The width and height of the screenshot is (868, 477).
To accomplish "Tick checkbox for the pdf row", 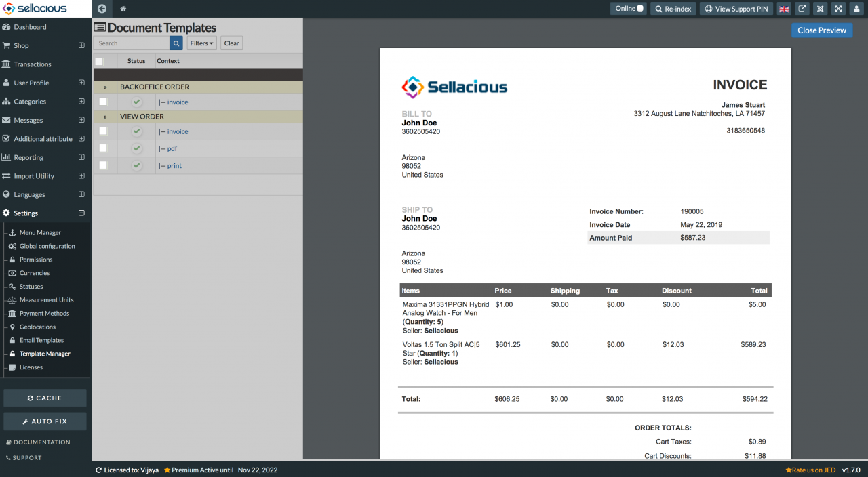I will click(103, 148).
